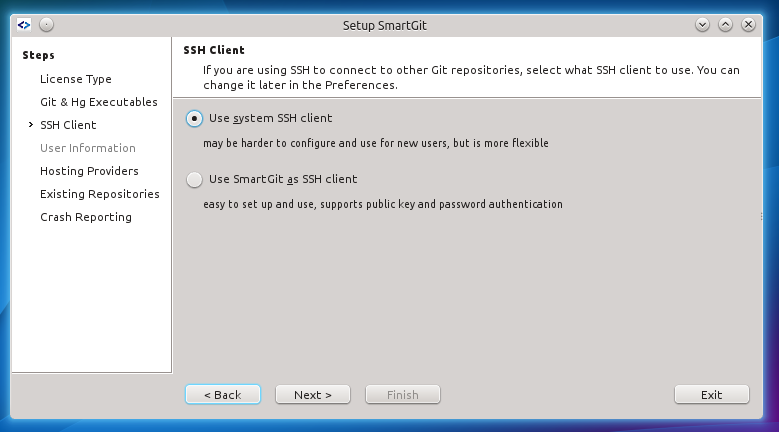Image resolution: width=779 pixels, height=432 pixels.
Task: Minimize the Setup SmartGit window
Action: (x=702, y=23)
